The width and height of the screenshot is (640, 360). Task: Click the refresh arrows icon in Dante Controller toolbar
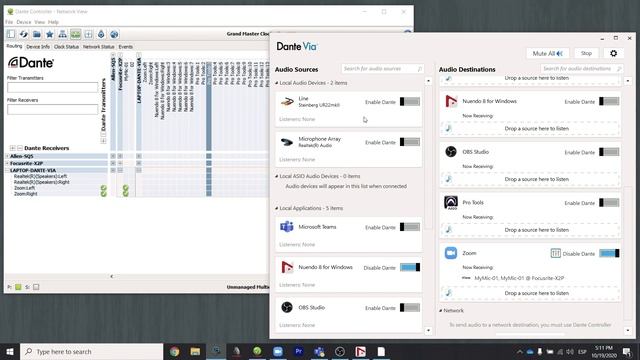[24, 34]
